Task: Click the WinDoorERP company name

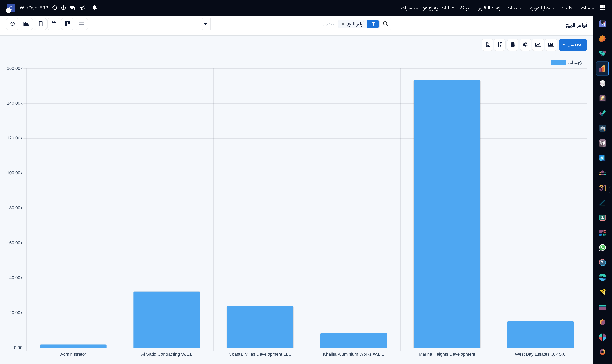Action: pyautogui.click(x=34, y=8)
